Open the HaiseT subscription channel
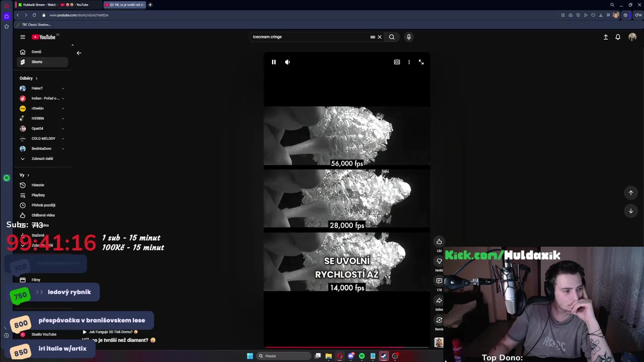The width and height of the screenshot is (644, 362). tap(42, 88)
